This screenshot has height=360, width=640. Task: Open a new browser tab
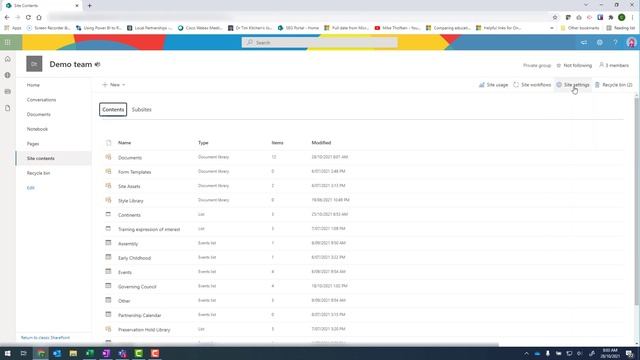[89, 6]
